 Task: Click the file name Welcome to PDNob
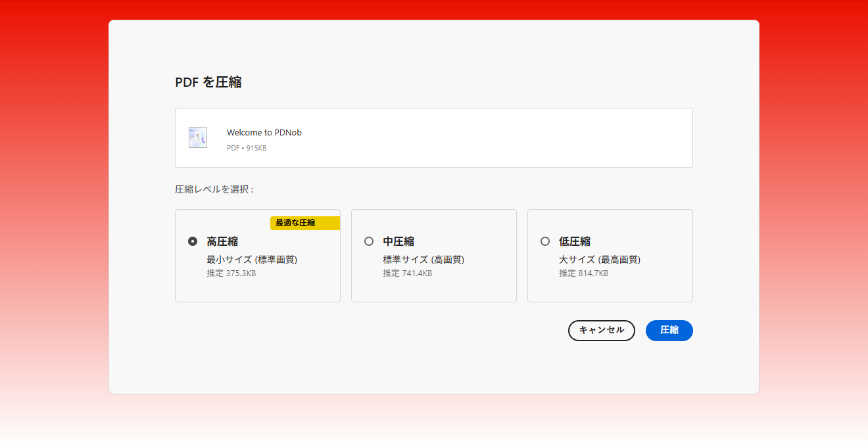(x=264, y=132)
